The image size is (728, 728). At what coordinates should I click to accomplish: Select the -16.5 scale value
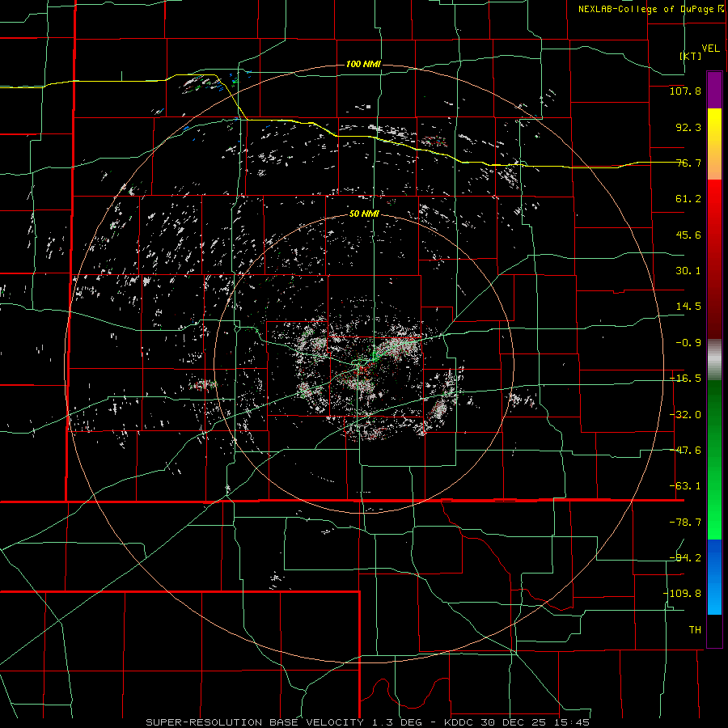(x=685, y=379)
